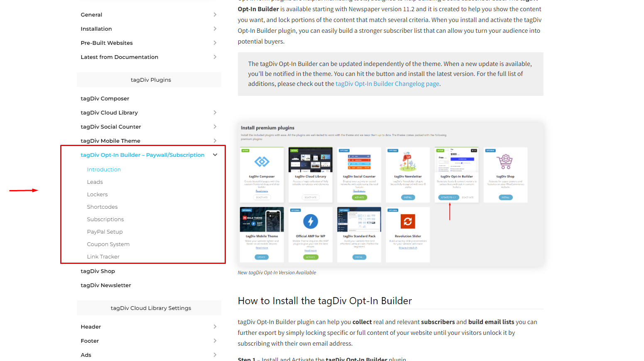
Task: Expand the Installation section chevron
Action: [x=215, y=29]
